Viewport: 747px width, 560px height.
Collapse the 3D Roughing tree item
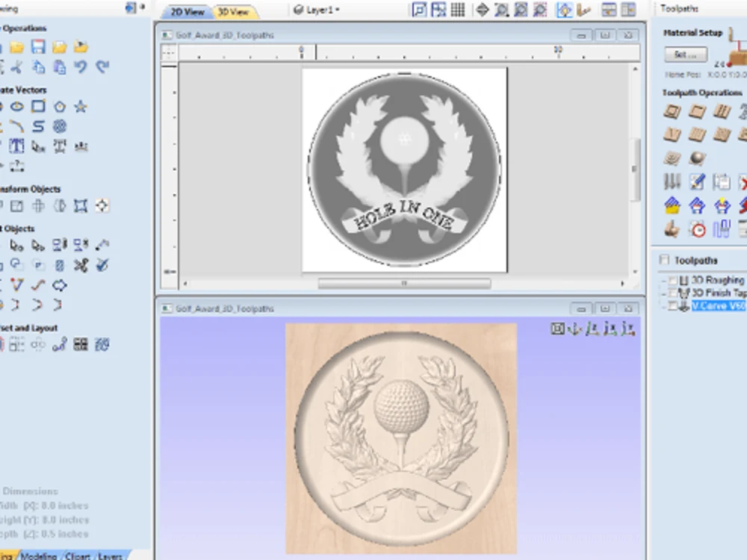664,279
